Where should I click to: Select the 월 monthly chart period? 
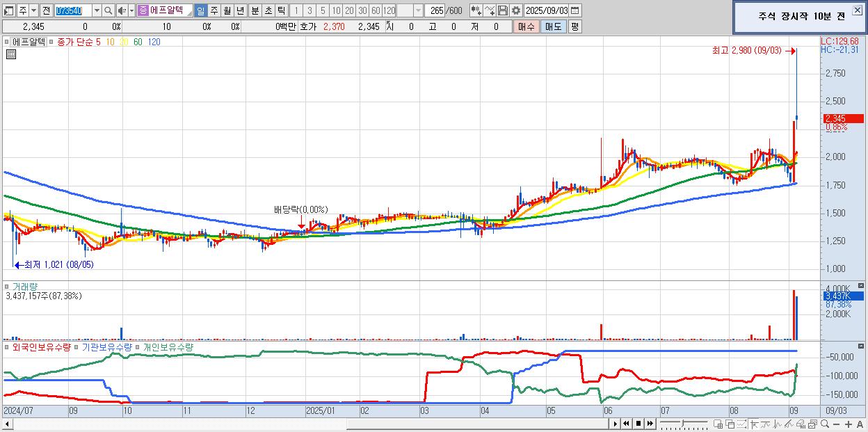[227, 10]
